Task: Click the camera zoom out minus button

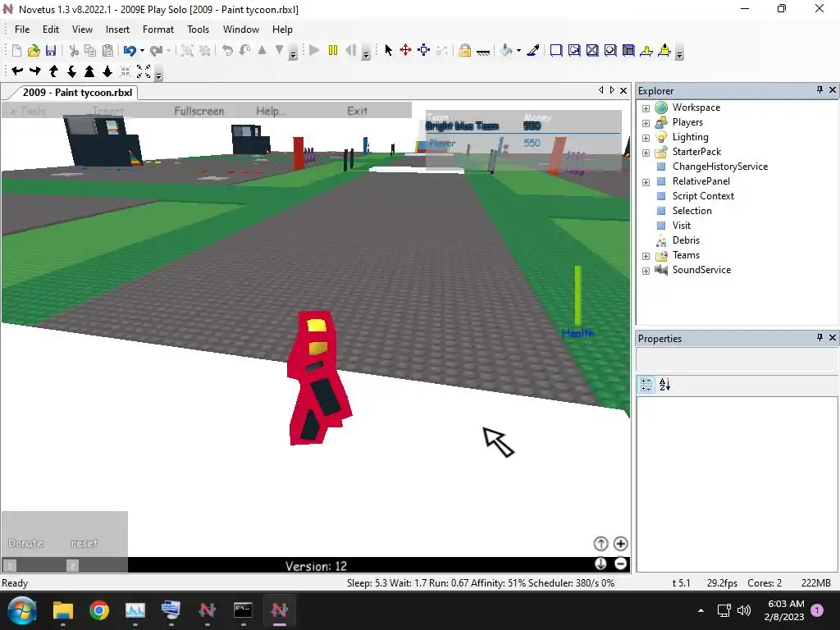Action: [x=620, y=564]
